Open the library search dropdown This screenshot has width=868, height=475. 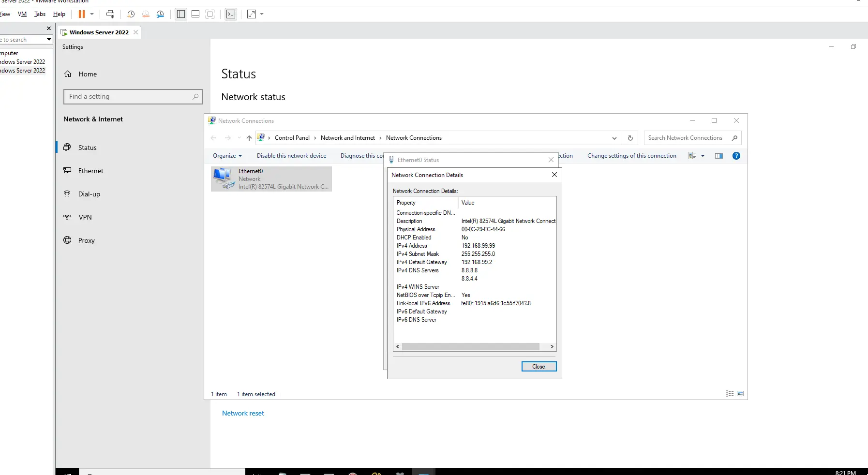49,40
